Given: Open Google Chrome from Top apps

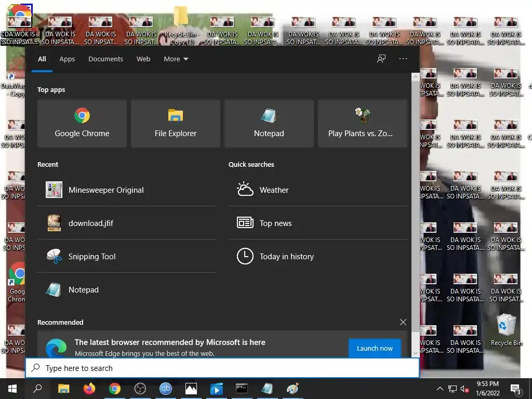Looking at the screenshot, I should [x=82, y=124].
